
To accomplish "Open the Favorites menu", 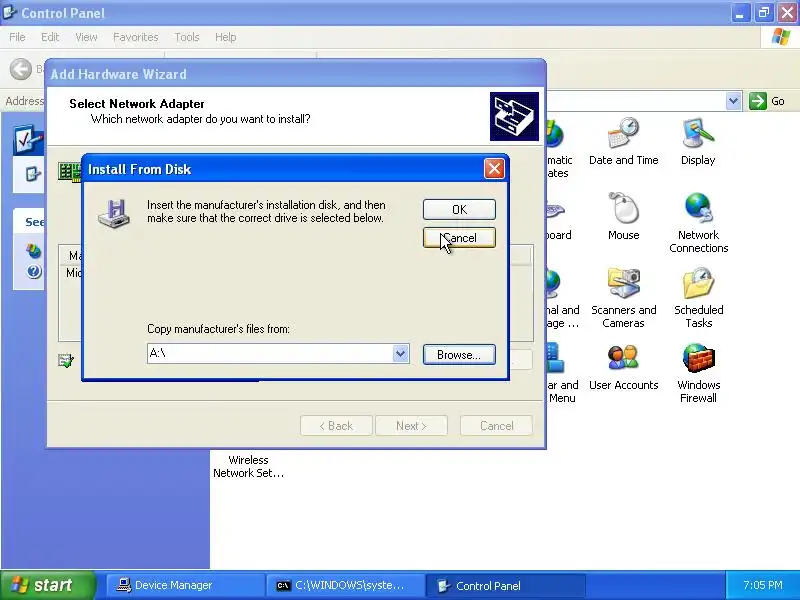I will tap(136, 37).
